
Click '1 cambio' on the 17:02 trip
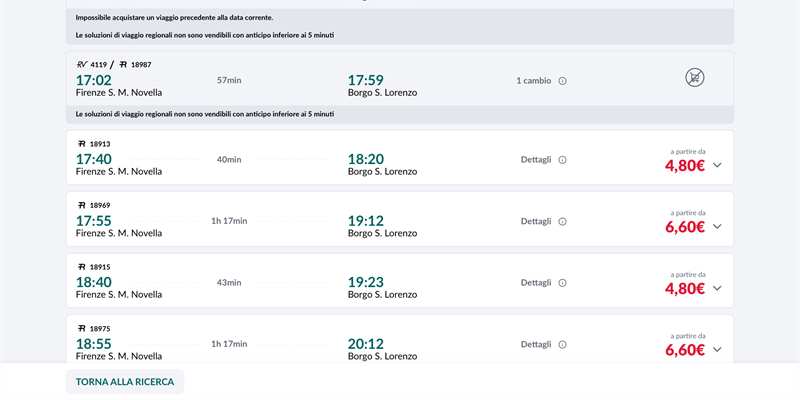tap(533, 81)
